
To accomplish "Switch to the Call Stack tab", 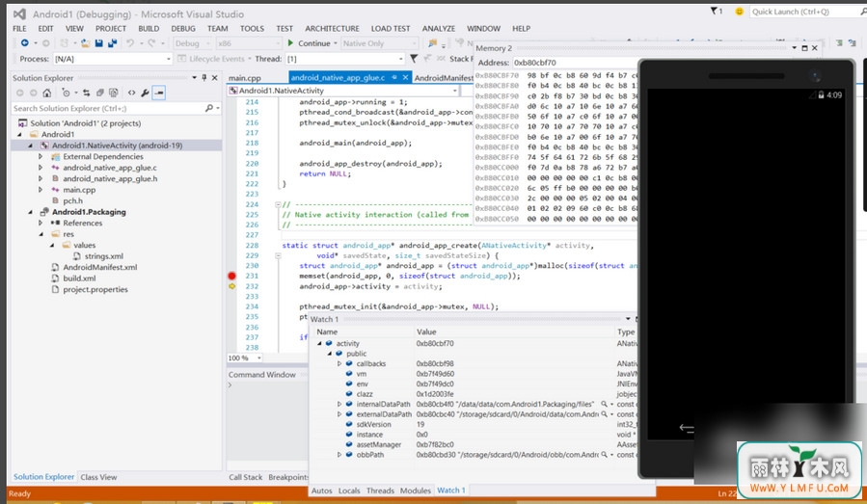I will pos(246,477).
